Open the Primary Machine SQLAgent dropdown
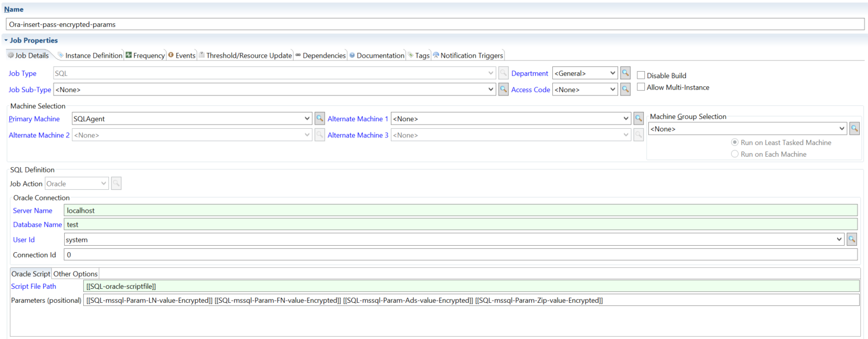 [x=308, y=119]
